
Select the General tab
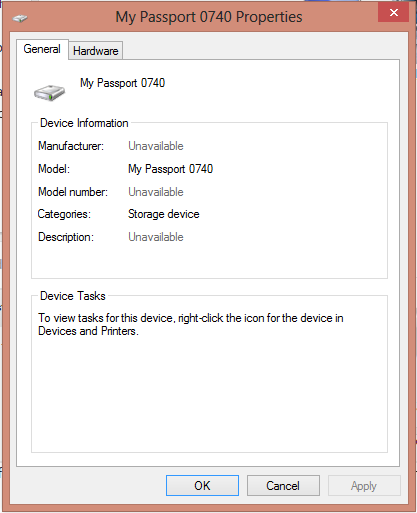click(x=42, y=49)
